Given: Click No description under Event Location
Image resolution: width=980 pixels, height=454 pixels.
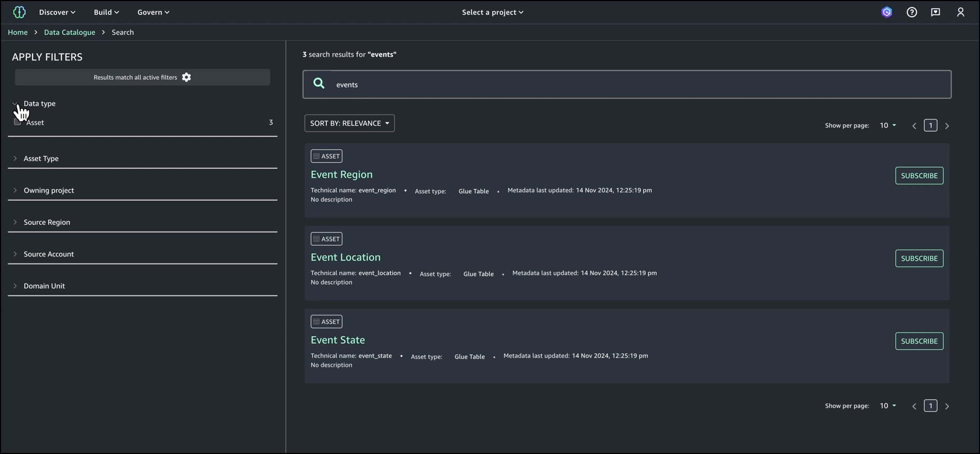Looking at the screenshot, I should click(331, 282).
